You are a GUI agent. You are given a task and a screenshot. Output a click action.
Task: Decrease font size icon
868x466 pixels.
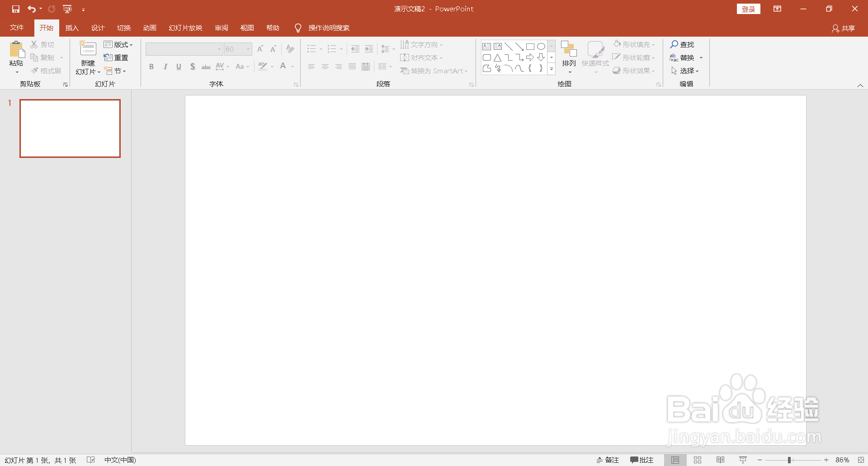[x=273, y=49]
